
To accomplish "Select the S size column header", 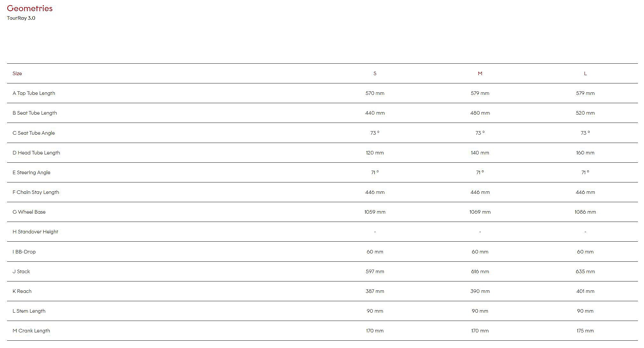I will (375, 74).
